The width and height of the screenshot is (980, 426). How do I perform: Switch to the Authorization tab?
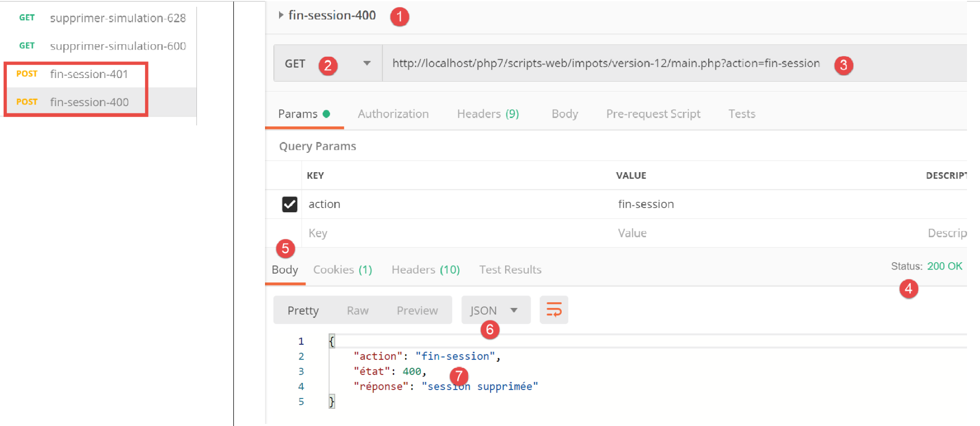tap(393, 114)
